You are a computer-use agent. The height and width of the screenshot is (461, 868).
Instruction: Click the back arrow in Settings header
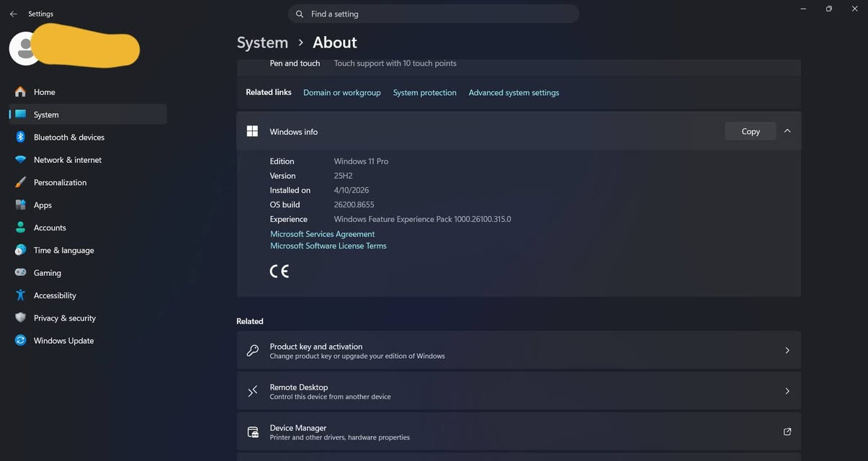pos(13,14)
